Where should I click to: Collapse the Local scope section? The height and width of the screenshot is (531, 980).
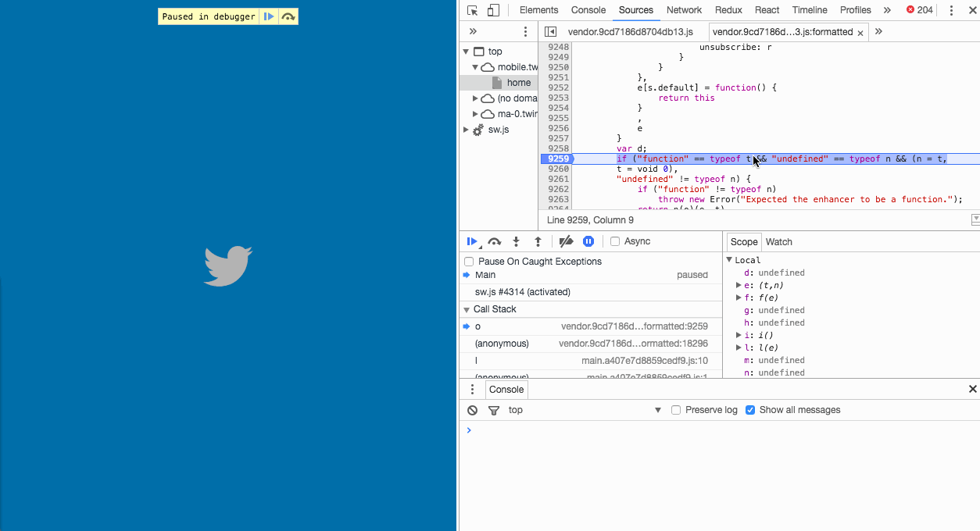tap(729, 260)
